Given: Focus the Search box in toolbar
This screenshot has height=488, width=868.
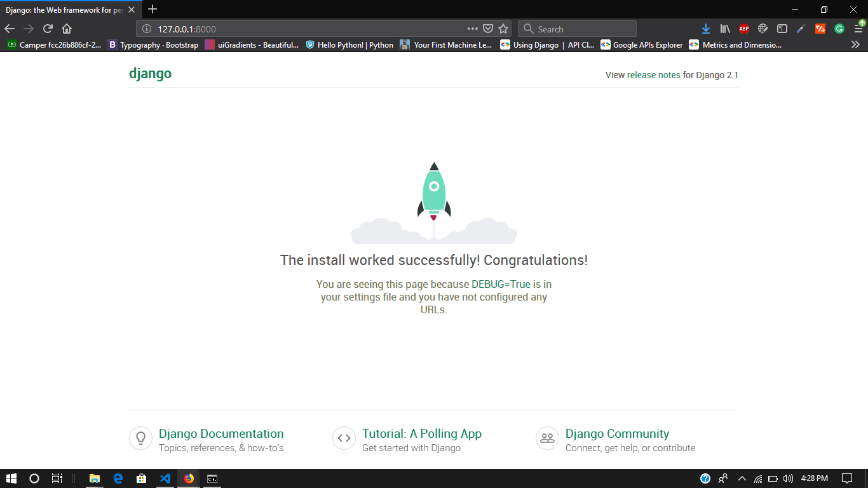Looking at the screenshot, I should coord(577,29).
